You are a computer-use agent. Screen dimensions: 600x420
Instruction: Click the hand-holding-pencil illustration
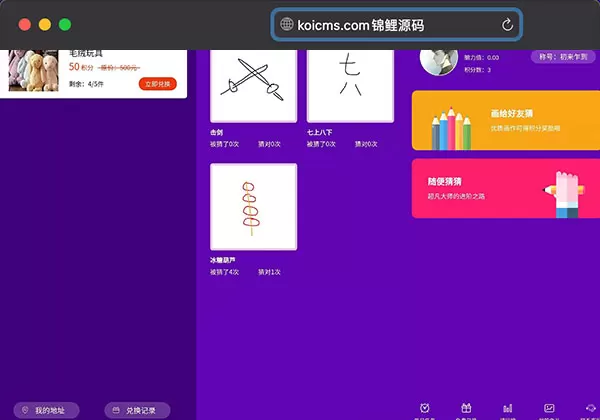pyautogui.click(x=565, y=195)
